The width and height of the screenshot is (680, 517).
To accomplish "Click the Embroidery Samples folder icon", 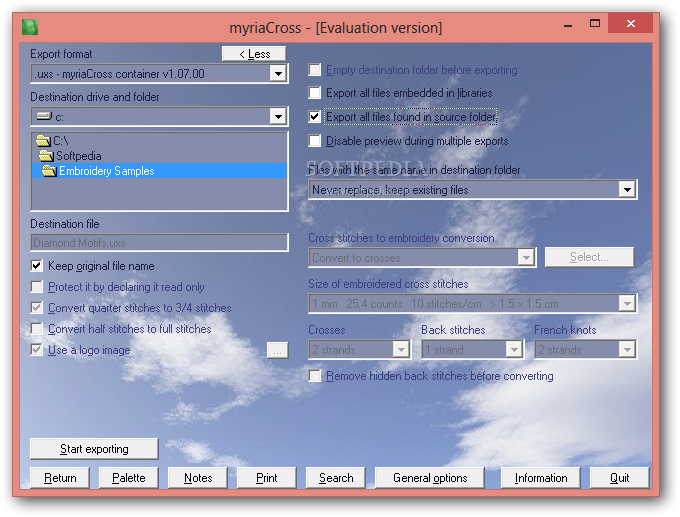I will [x=49, y=171].
